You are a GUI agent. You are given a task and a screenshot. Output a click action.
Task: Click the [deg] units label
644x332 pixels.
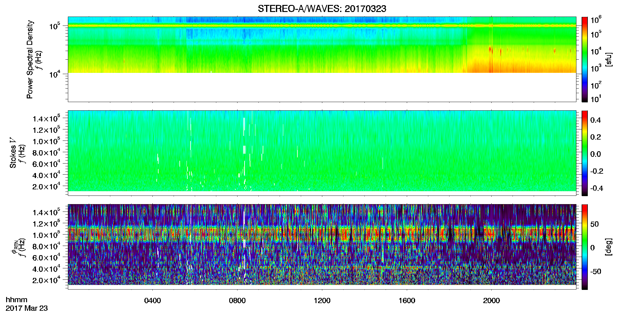point(609,247)
